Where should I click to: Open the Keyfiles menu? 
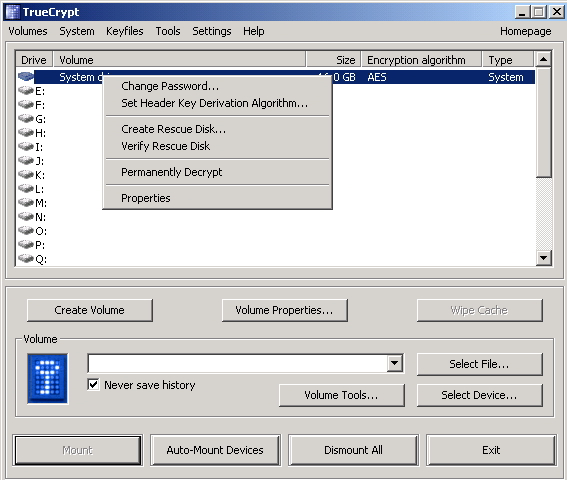125,31
